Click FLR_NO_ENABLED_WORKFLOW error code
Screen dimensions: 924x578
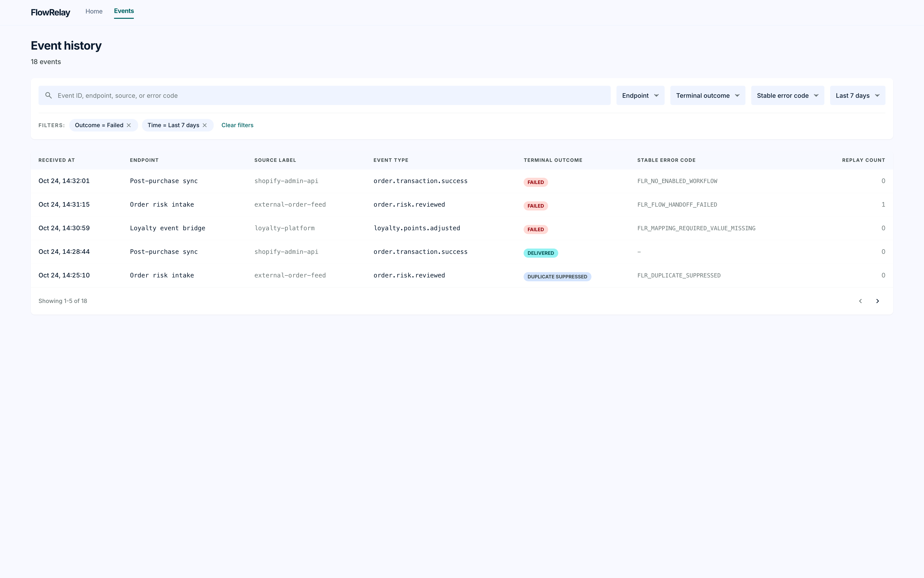click(x=677, y=181)
